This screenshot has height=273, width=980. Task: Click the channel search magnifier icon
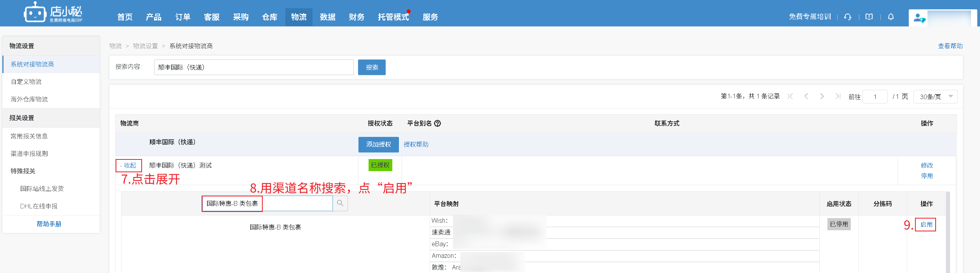340,203
